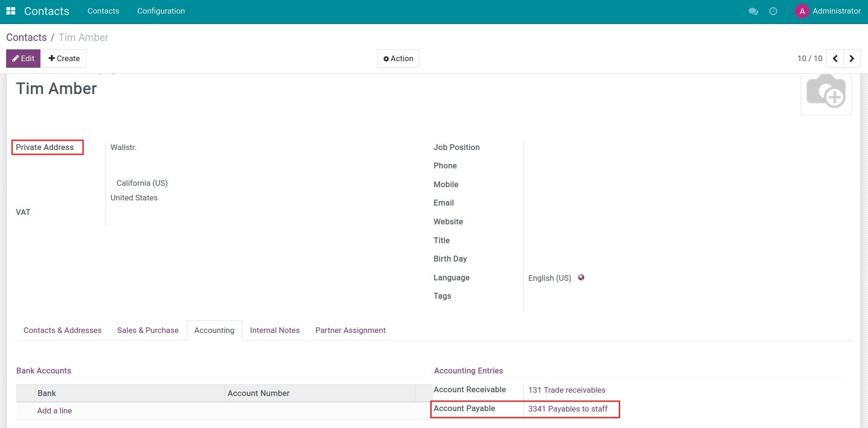The height and width of the screenshot is (428, 868).
Task: Click the globe icon next to English (US)
Action: click(581, 277)
